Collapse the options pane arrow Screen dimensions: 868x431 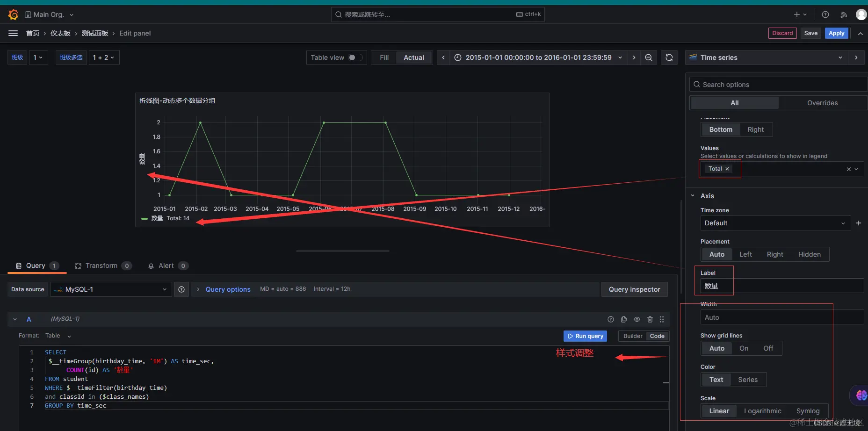point(856,57)
